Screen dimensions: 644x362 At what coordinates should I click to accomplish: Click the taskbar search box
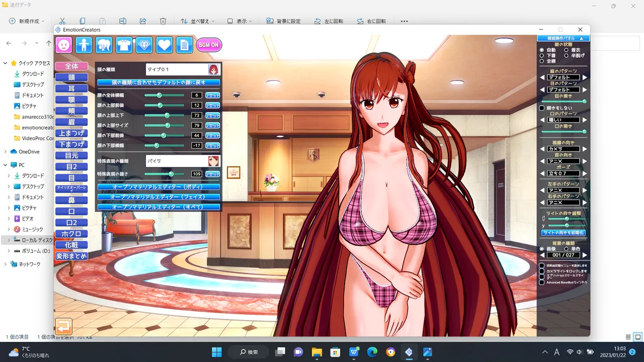click(x=248, y=352)
